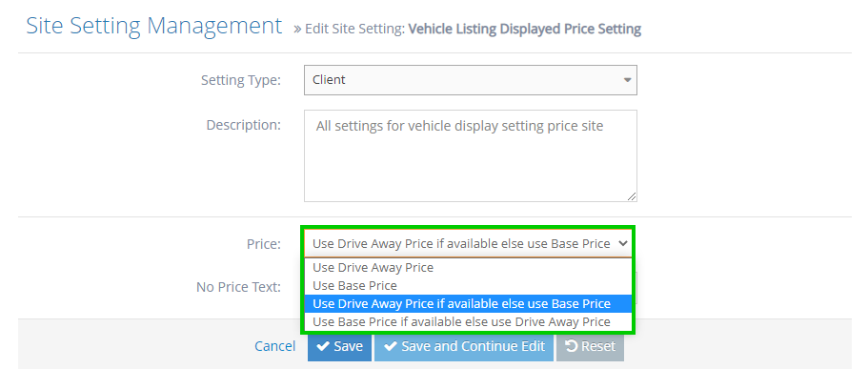868x369 pixels.
Task: Click the 'Price:' label
Action: (264, 244)
